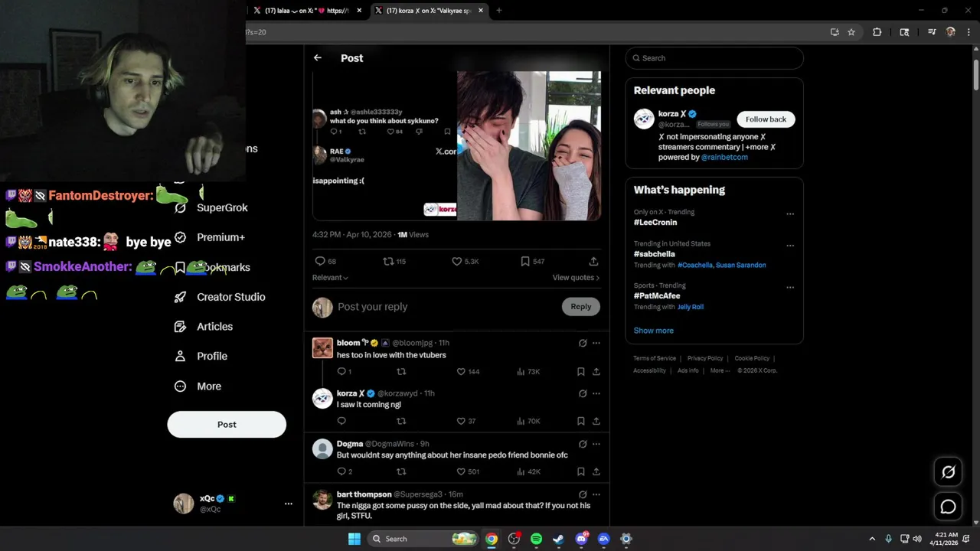The width and height of the screenshot is (980, 551).
Task: Open more options on bloom's reply
Action: coord(596,344)
